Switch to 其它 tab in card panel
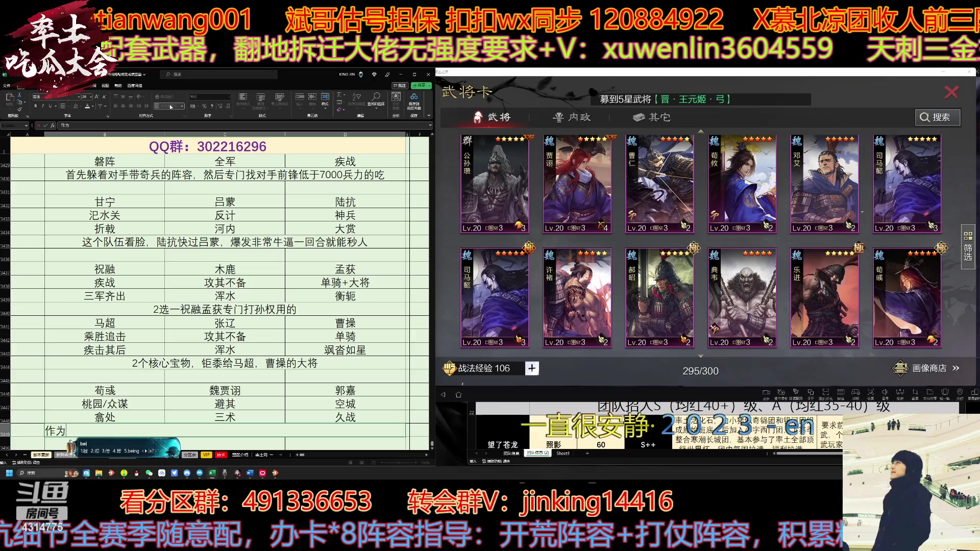Image resolution: width=980 pixels, height=551 pixels. pyautogui.click(x=652, y=117)
